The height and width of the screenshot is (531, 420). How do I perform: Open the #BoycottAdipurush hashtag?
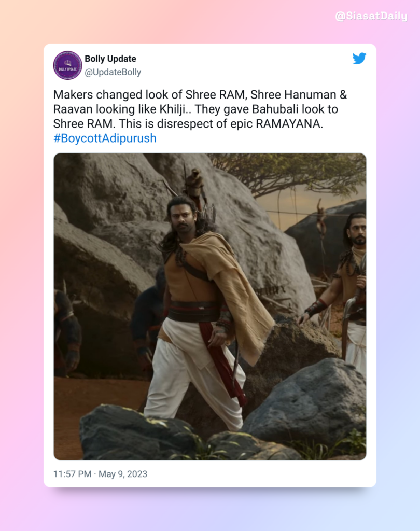(x=105, y=138)
